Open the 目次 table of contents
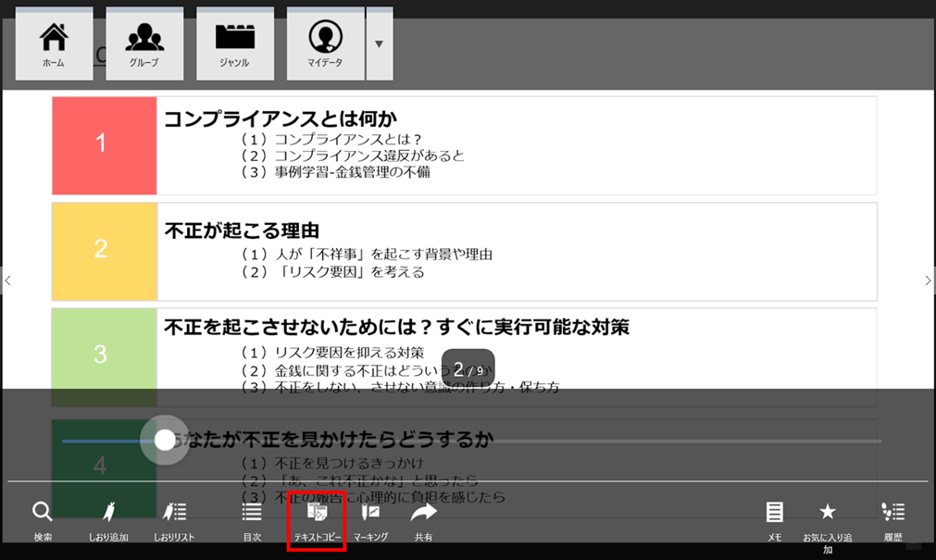Viewport: 936px width, 560px height. [252, 521]
